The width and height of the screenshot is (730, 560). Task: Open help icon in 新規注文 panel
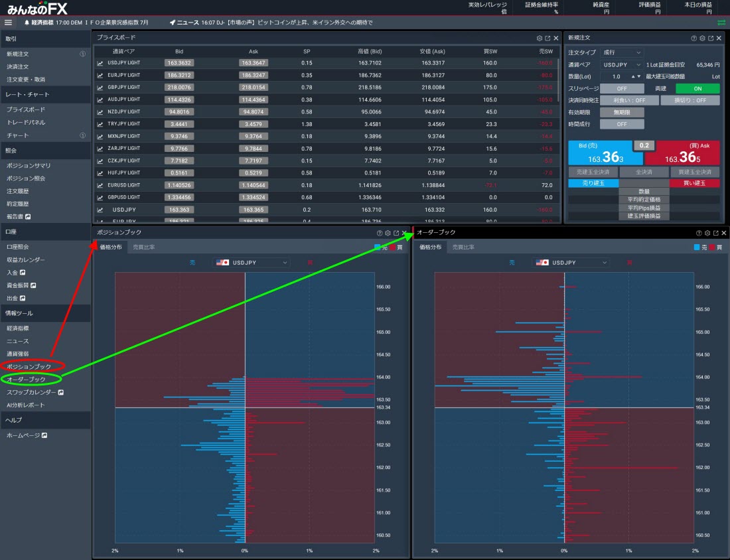pos(694,38)
